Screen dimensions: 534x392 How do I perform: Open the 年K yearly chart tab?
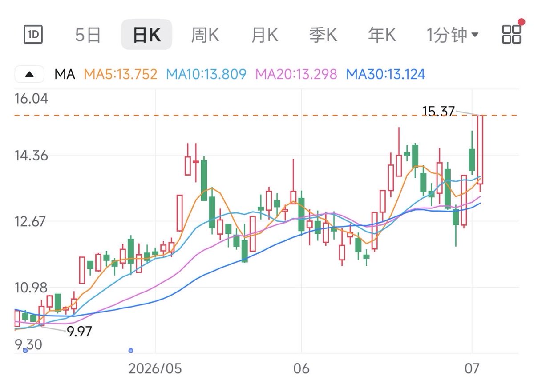coord(382,34)
